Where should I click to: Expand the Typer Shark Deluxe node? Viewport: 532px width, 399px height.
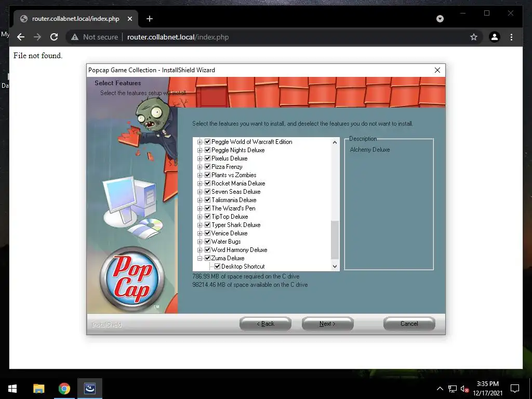[x=199, y=225]
